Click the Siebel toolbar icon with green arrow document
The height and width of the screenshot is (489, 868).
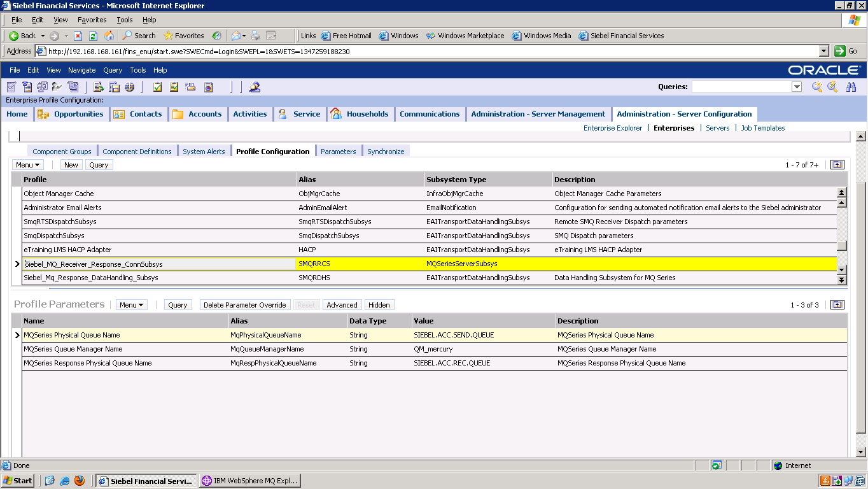coord(99,87)
